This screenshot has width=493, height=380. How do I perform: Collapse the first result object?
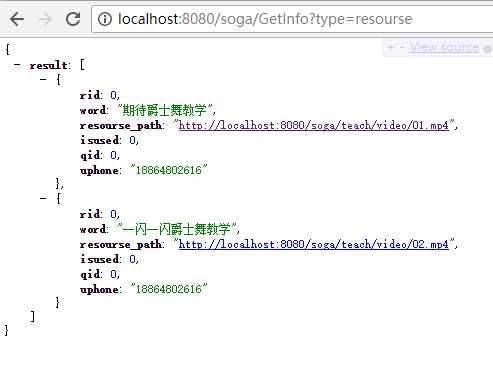coord(43,79)
